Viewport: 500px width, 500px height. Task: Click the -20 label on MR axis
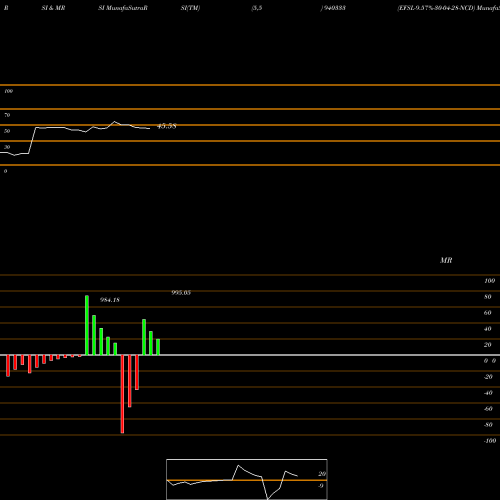pos(488,377)
